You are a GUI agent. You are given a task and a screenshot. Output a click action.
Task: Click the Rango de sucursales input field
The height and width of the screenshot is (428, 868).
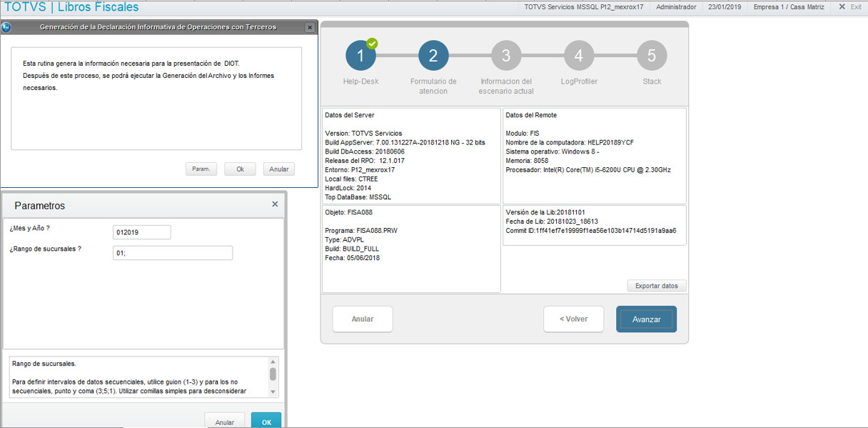[x=173, y=253]
